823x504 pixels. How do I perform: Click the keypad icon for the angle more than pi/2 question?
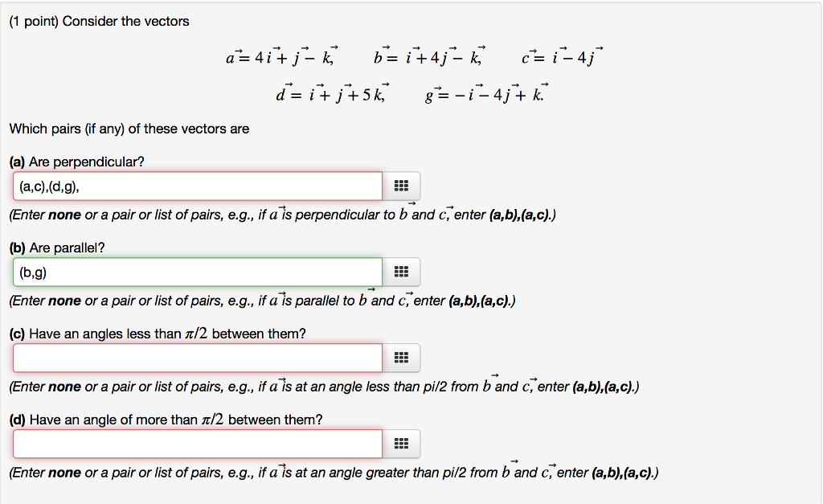click(x=401, y=443)
